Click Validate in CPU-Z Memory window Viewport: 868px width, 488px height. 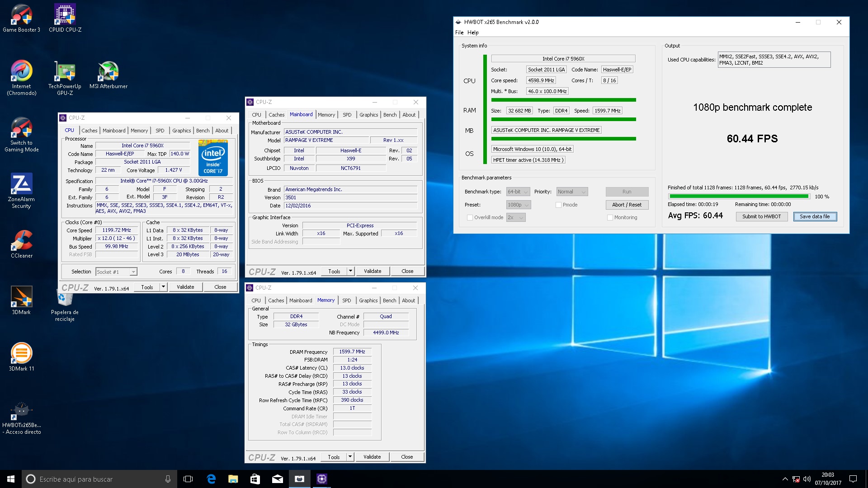point(372,457)
